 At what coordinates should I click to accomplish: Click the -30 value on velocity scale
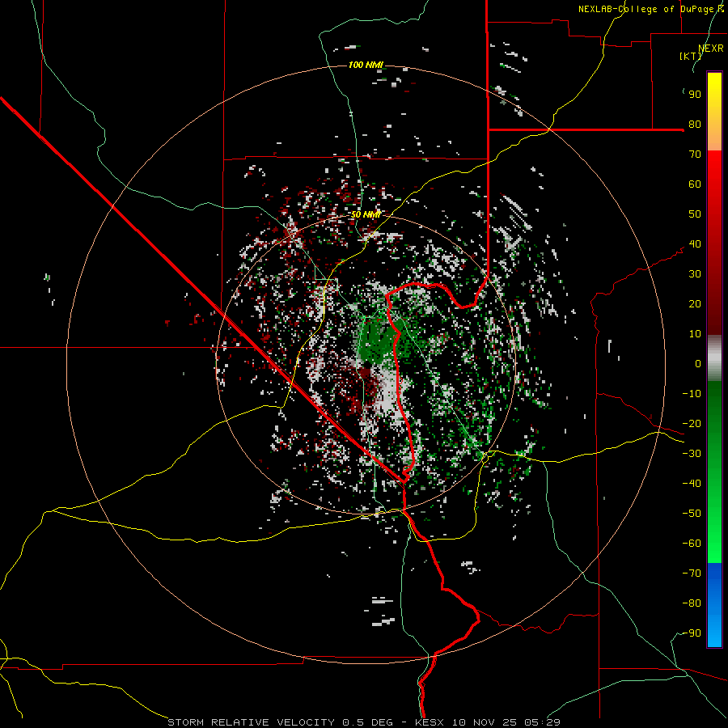tap(692, 454)
